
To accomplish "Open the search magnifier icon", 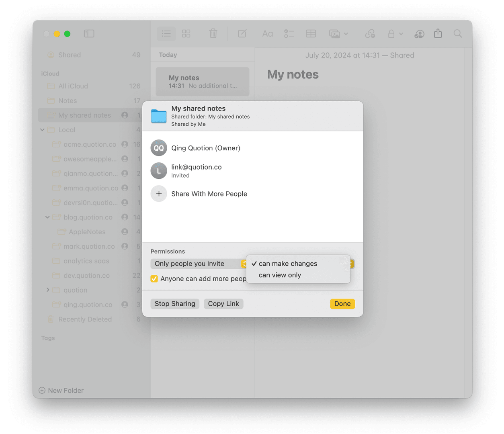I will (x=457, y=34).
